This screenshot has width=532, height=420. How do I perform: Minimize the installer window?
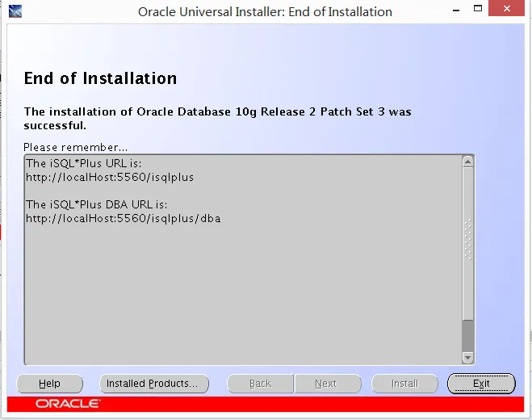456,10
